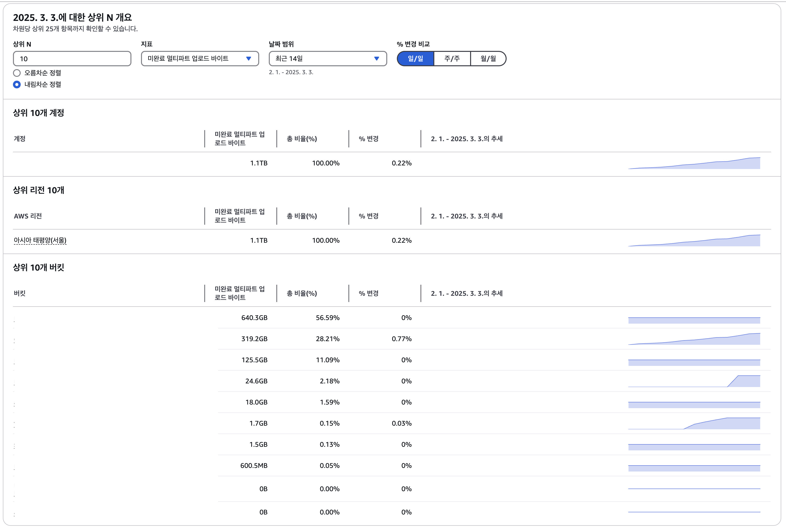Image resolution: width=786 pixels, height=532 pixels.
Task: Click the blue caret in 지표 selector
Action: 249,59
